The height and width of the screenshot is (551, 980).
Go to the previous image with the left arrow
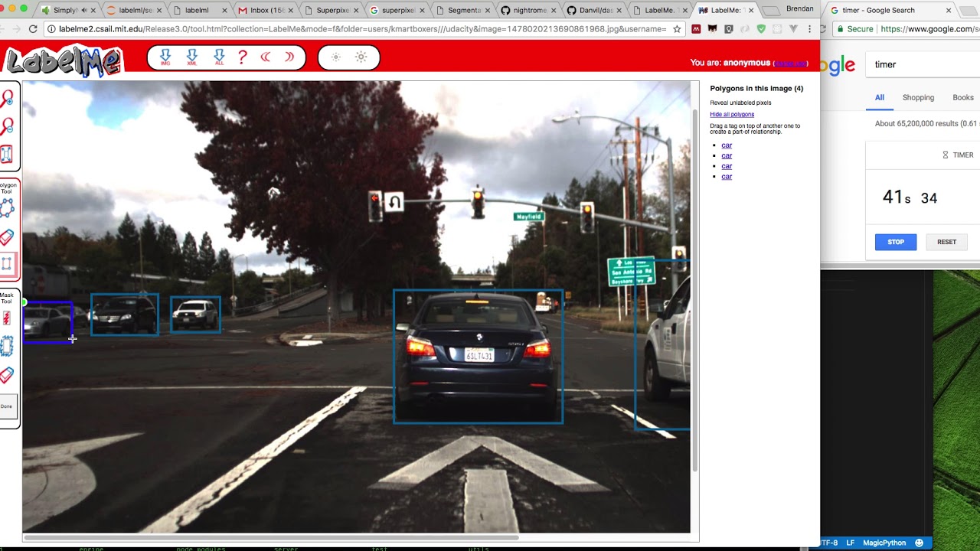point(266,57)
